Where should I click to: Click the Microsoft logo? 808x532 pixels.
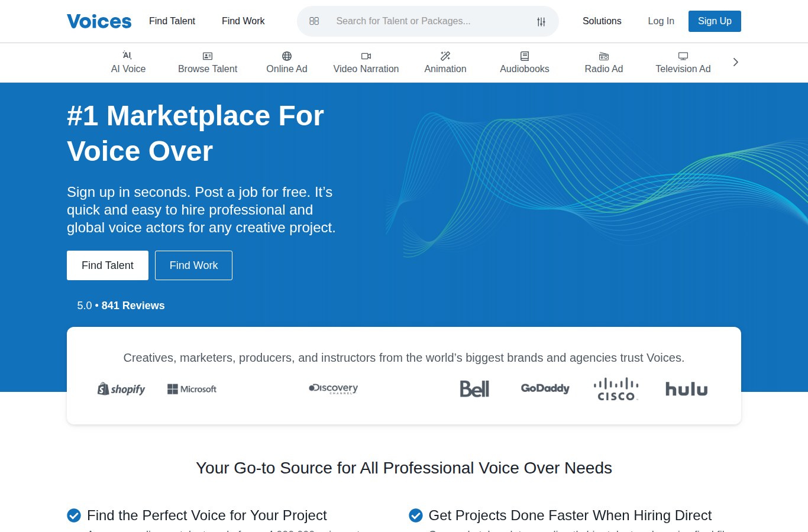coord(192,389)
